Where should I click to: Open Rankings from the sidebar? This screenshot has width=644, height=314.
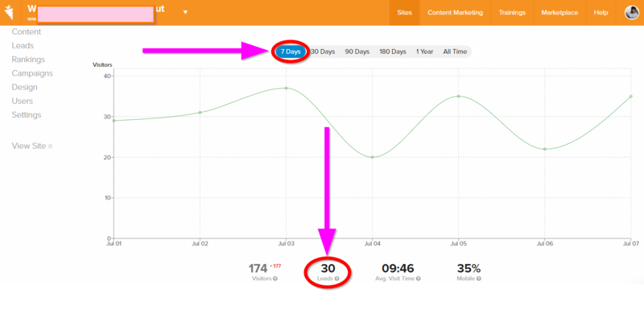coord(28,60)
